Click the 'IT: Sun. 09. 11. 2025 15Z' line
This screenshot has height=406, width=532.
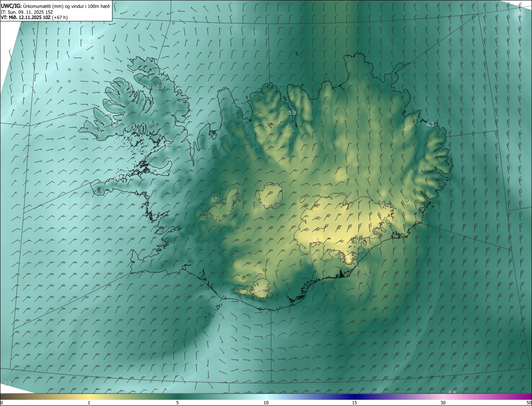pyautogui.click(x=27, y=12)
